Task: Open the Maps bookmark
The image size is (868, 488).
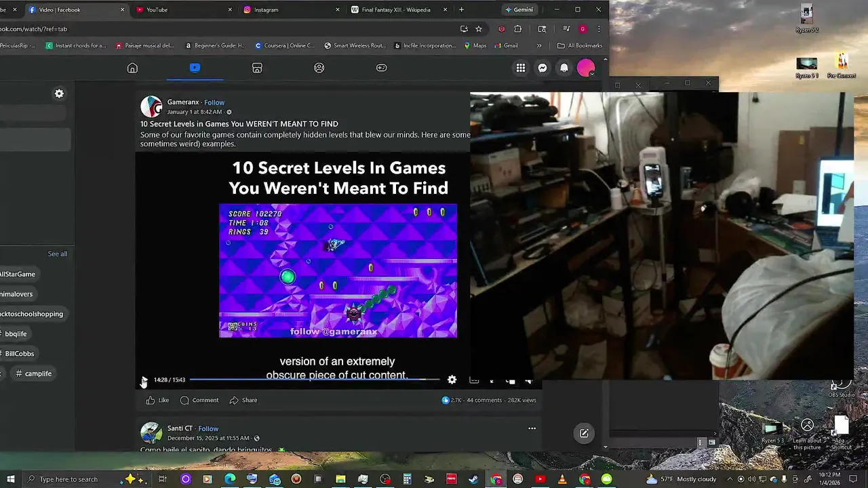Action: coord(475,45)
